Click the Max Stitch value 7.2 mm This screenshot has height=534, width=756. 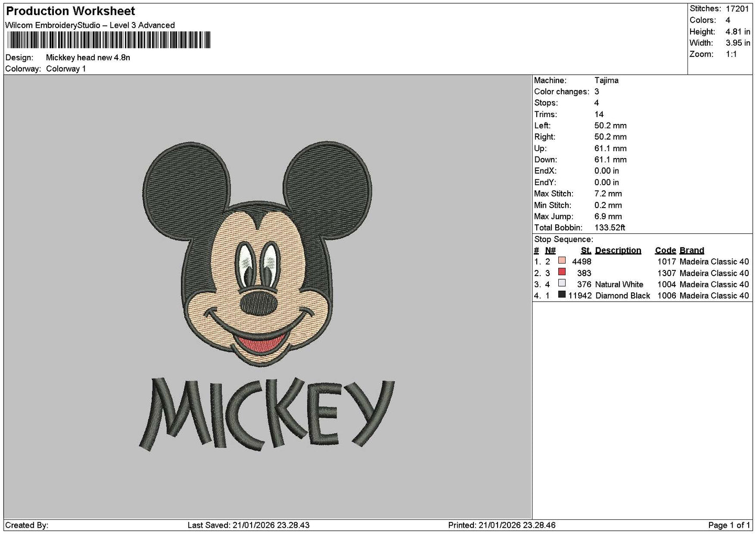(608, 194)
